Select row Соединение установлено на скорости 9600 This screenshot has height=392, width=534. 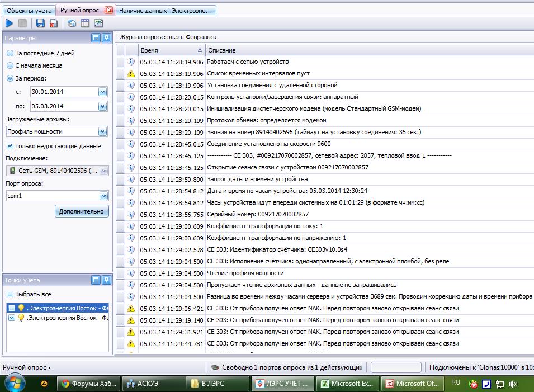coord(325,144)
